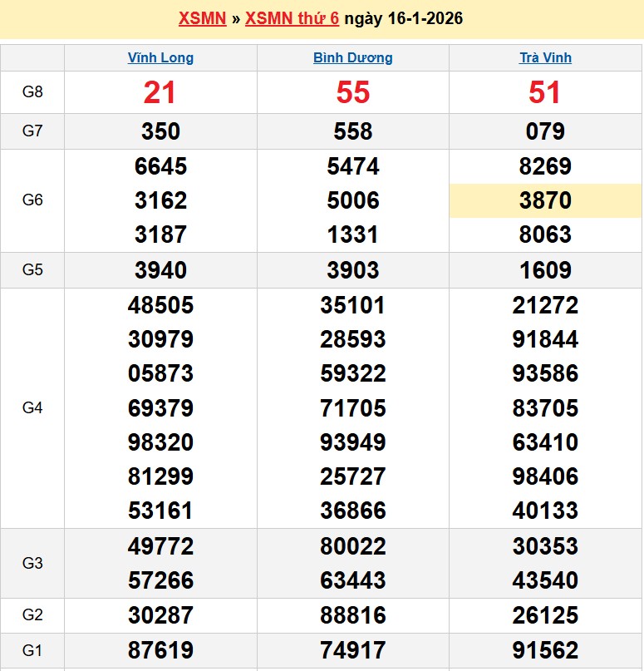Click the G4 row label
644x671 pixels.
point(32,408)
